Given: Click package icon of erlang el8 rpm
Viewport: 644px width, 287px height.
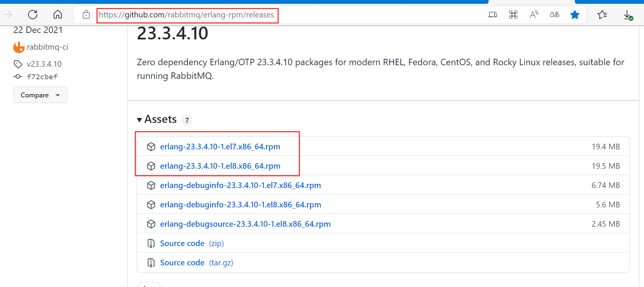Looking at the screenshot, I should (151, 166).
